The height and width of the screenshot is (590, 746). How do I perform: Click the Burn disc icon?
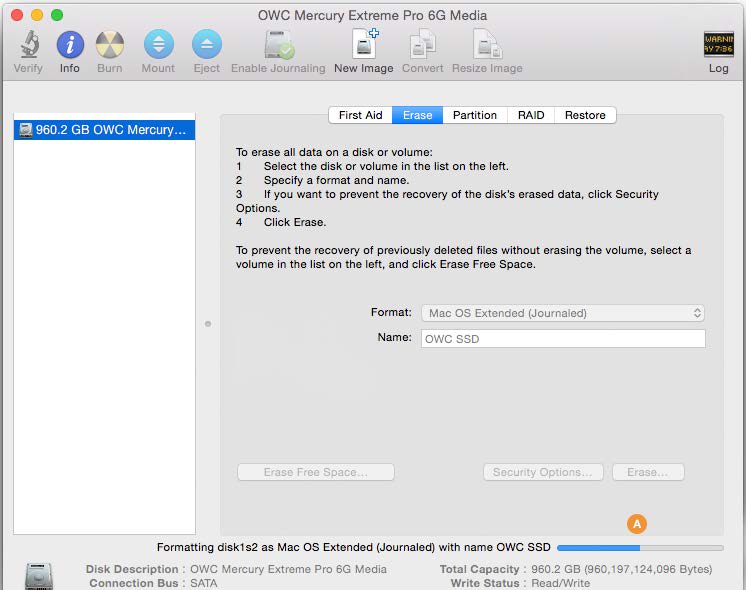110,45
